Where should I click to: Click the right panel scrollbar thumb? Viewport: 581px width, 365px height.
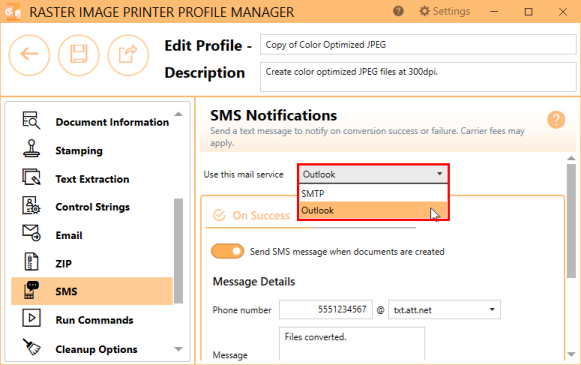[571, 221]
